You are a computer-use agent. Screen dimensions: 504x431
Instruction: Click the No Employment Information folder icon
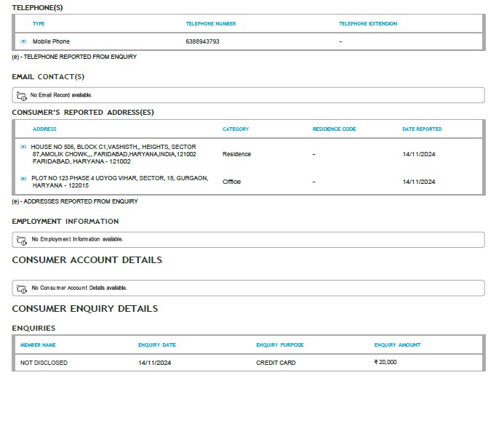pos(22,241)
